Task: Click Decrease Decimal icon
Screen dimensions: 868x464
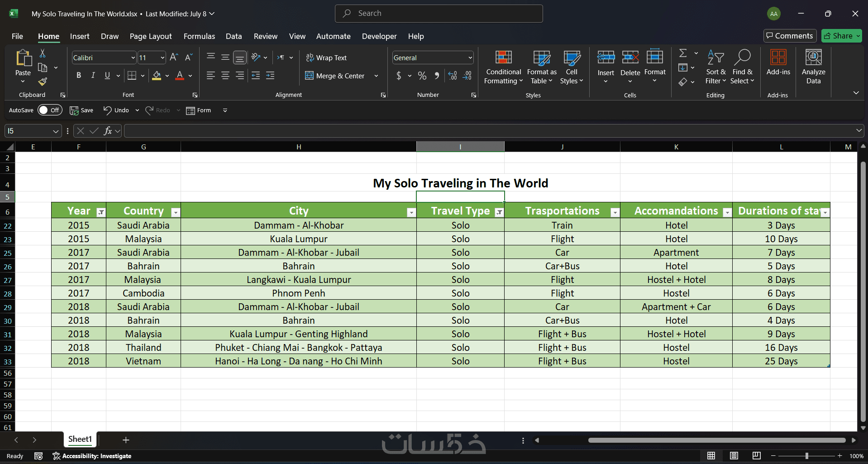Action: [x=467, y=76]
